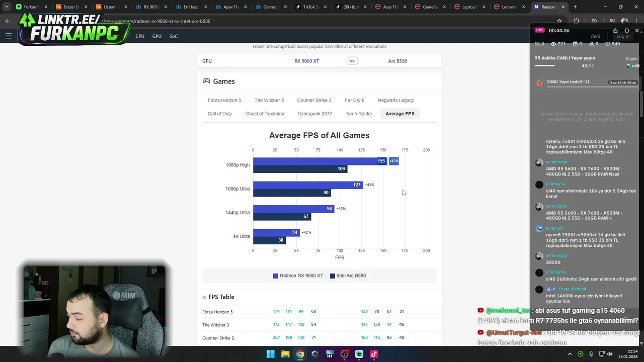
Task: Open TikTok Live Studio taskbar icon
Action: (374, 354)
